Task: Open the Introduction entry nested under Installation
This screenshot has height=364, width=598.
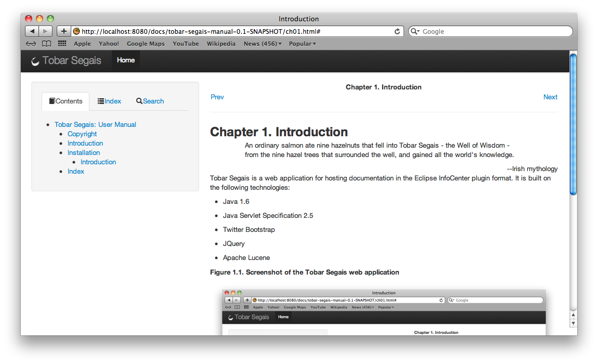Action: [x=98, y=162]
